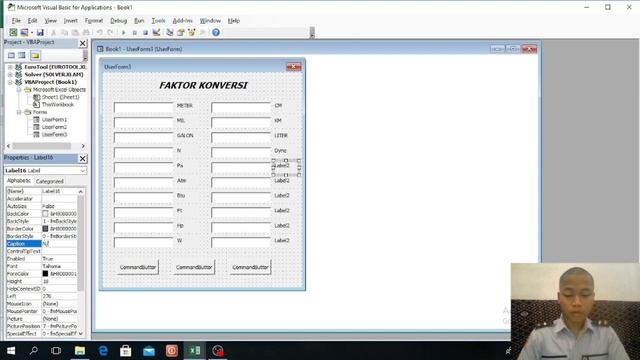
Task: Close the Project - VBAProject panel
Action: tap(82, 43)
